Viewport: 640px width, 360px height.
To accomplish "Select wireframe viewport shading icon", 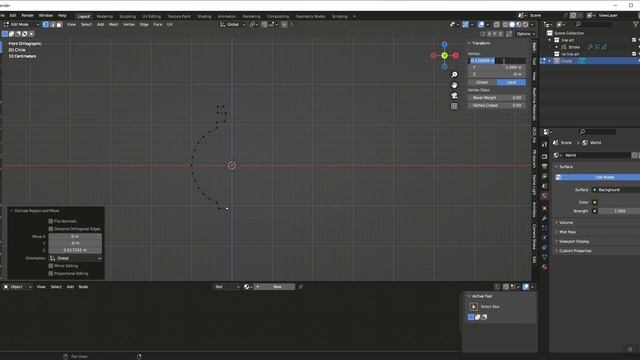I will (x=506, y=24).
